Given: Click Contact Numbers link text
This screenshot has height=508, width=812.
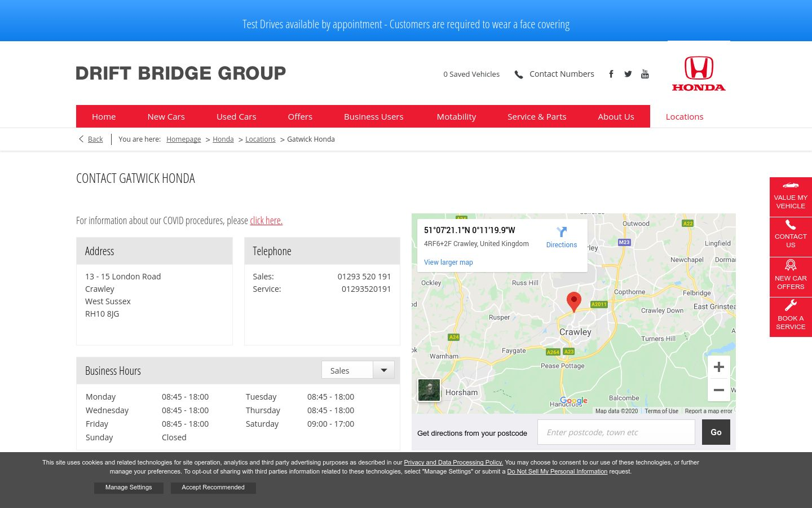Looking at the screenshot, I should 562,74.
